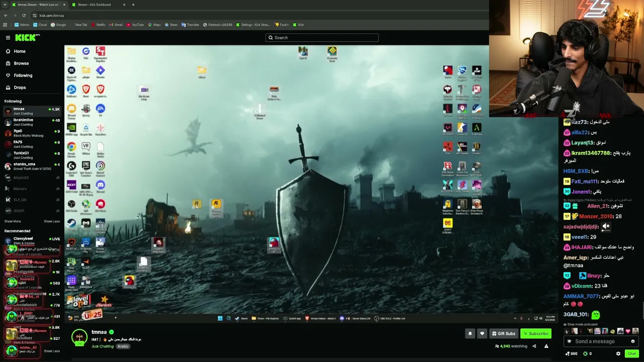This screenshot has width=644, height=362.
Task: Go to Home in Kick sidebar
Action: pos(20,51)
